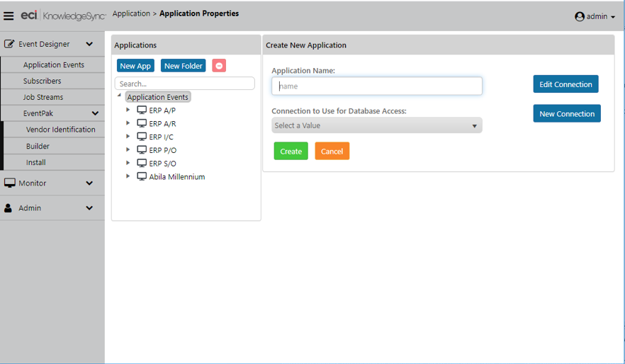Open the Subscribers menu item
Image resolution: width=625 pixels, height=364 pixels.
pos(42,81)
